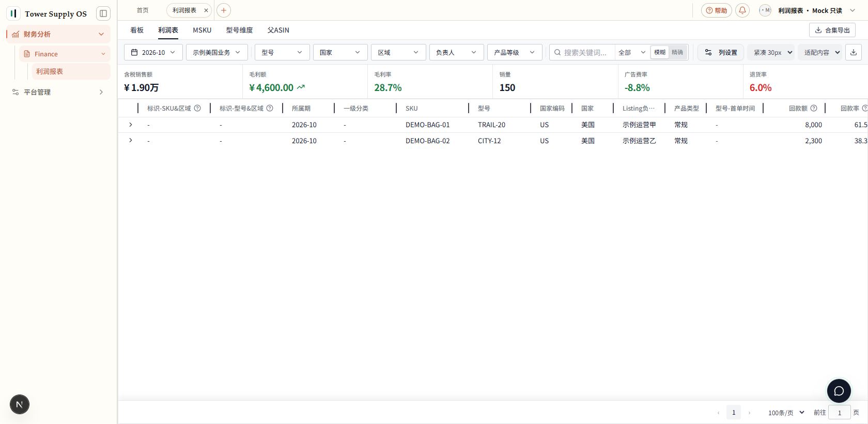Expand the DEMO-BAG-01 row

[x=131, y=125]
